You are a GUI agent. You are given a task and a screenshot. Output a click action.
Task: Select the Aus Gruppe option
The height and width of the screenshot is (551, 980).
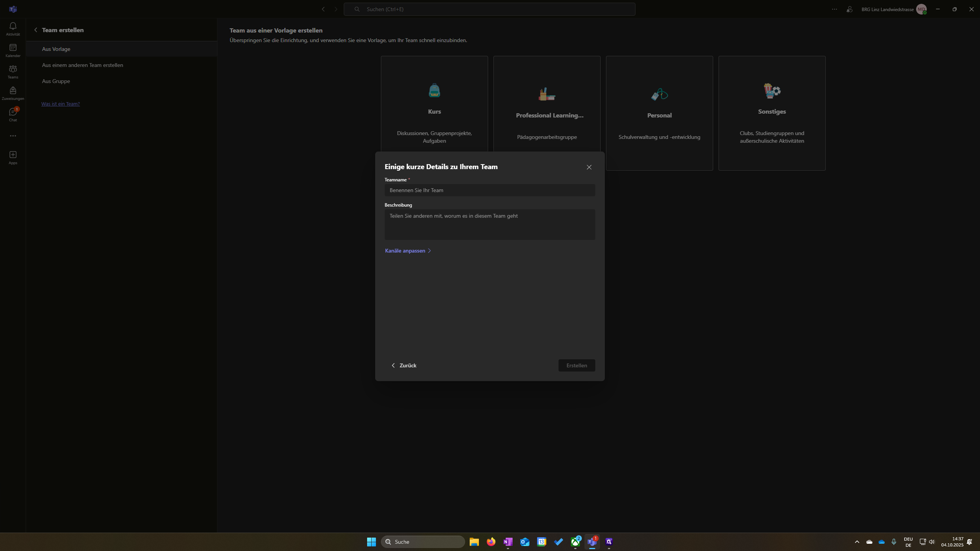pyautogui.click(x=56, y=81)
